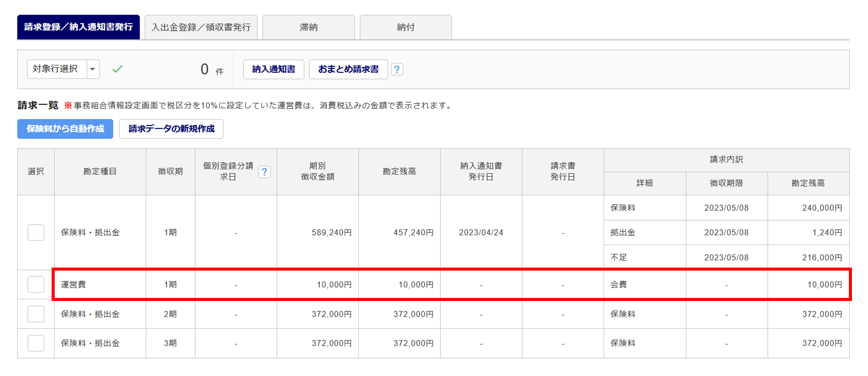Check the 保険料・拠出金 3期 row checkbox
Viewport: 868px width, 376px height.
(x=36, y=343)
